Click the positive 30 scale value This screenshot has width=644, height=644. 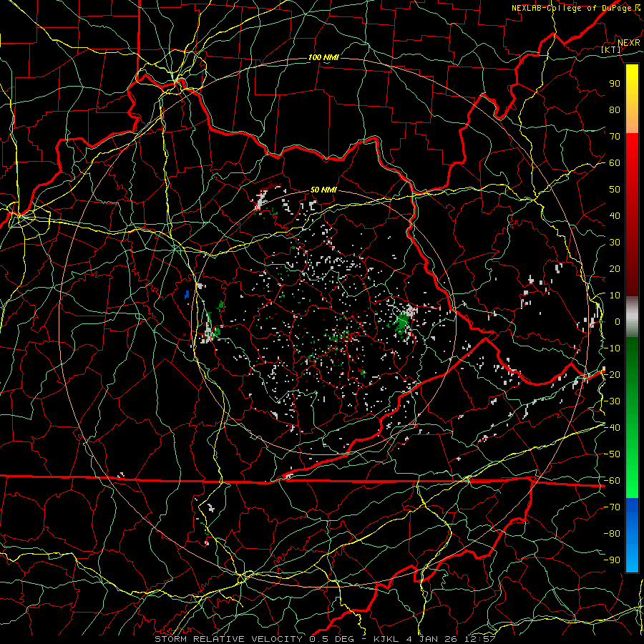click(x=615, y=243)
